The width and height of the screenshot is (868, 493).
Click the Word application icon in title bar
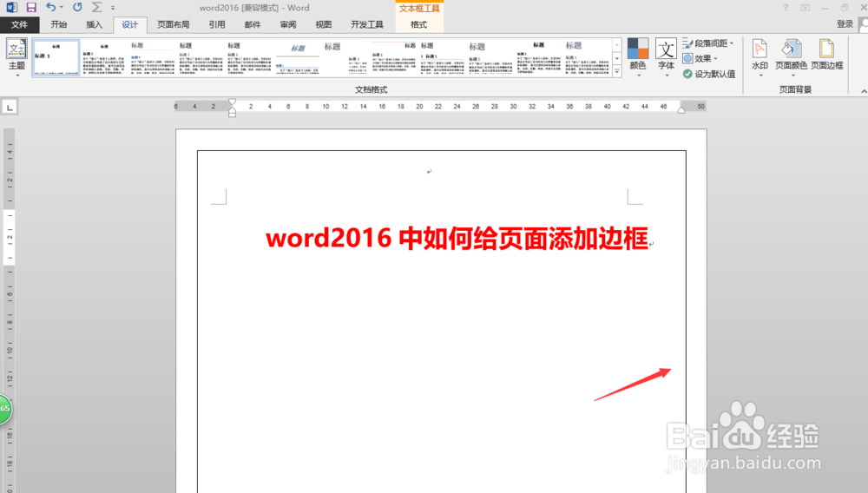[11, 7]
